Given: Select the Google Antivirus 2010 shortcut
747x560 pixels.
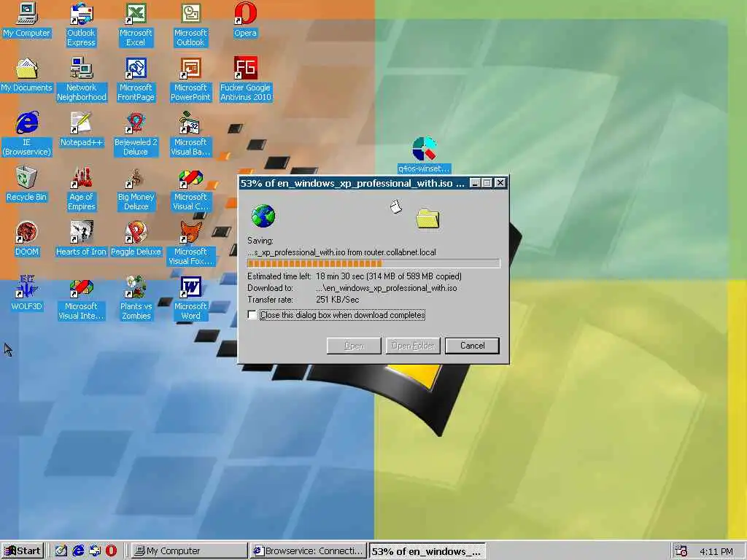Looking at the screenshot, I should [x=245, y=79].
